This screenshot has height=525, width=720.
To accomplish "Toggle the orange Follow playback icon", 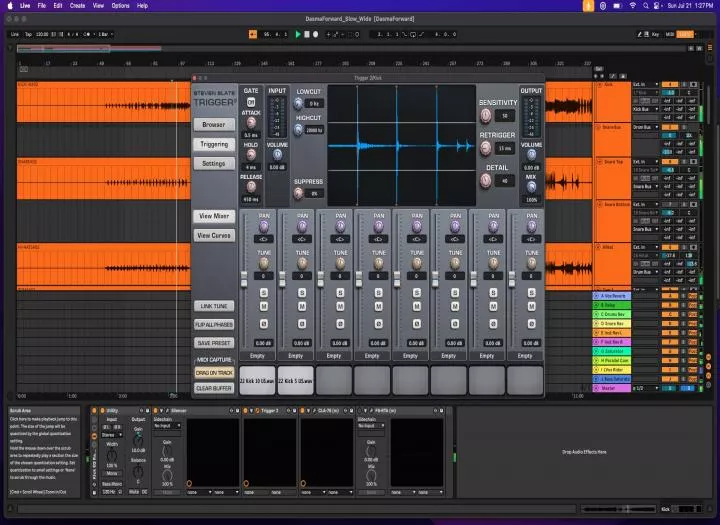I will pos(253,34).
